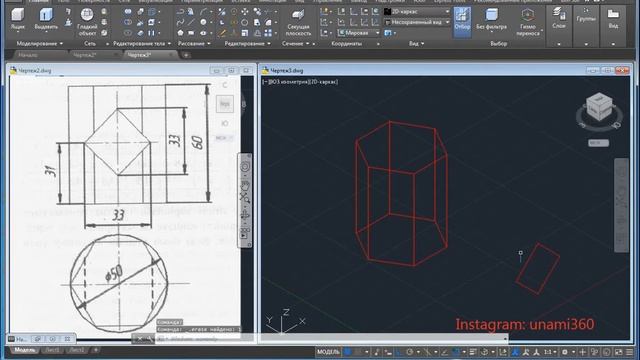
Task: Click the black color swatch in visual style box
Action: [x=388, y=12]
